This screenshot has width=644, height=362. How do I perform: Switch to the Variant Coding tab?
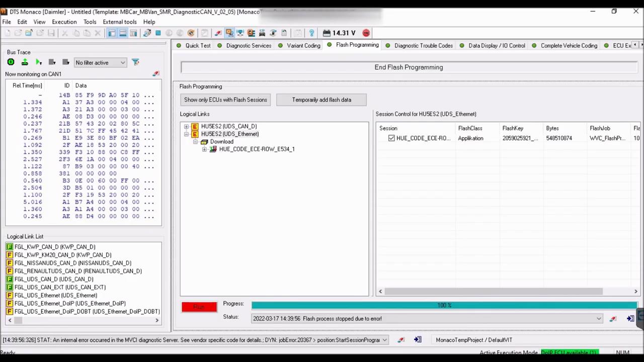point(303,46)
